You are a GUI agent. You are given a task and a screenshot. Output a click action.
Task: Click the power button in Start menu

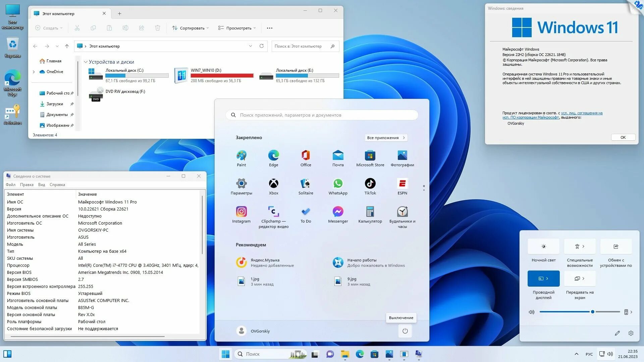pyautogui.click(x=405, y=331)
